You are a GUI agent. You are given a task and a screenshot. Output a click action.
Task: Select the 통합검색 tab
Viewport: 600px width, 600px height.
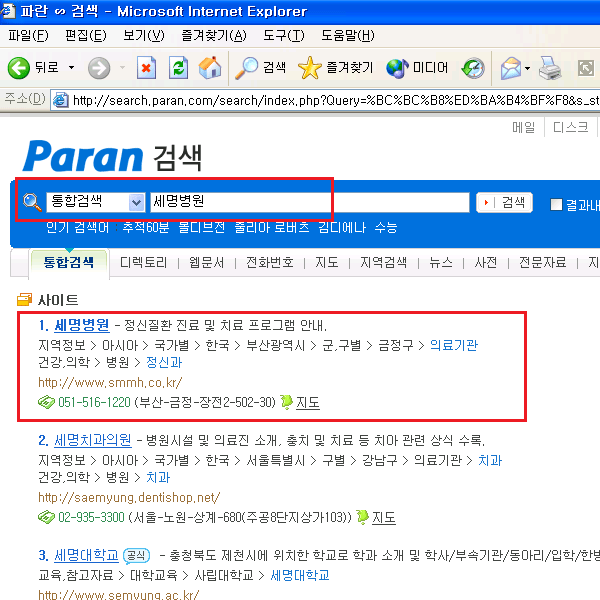69,262
